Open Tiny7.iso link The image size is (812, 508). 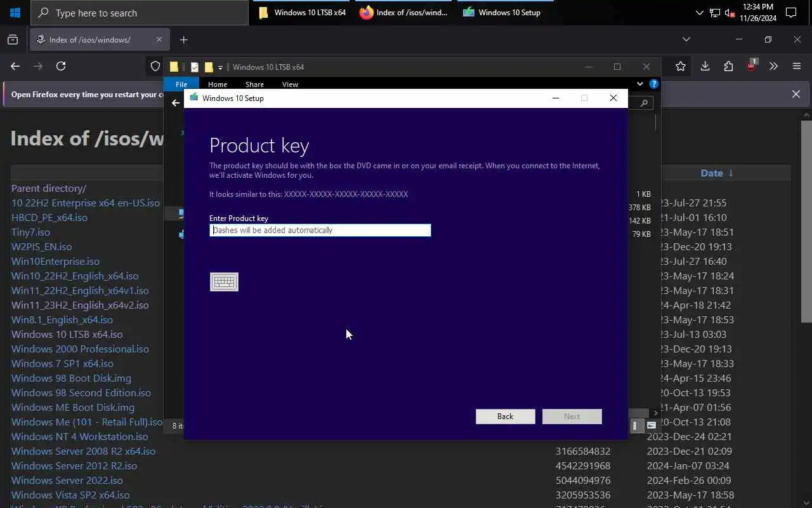[x=30, y=232]
